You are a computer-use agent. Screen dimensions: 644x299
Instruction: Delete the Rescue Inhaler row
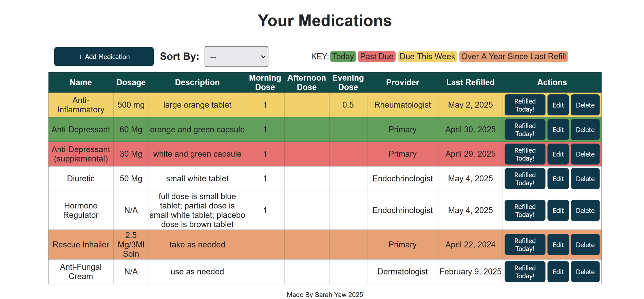(585, 245)
